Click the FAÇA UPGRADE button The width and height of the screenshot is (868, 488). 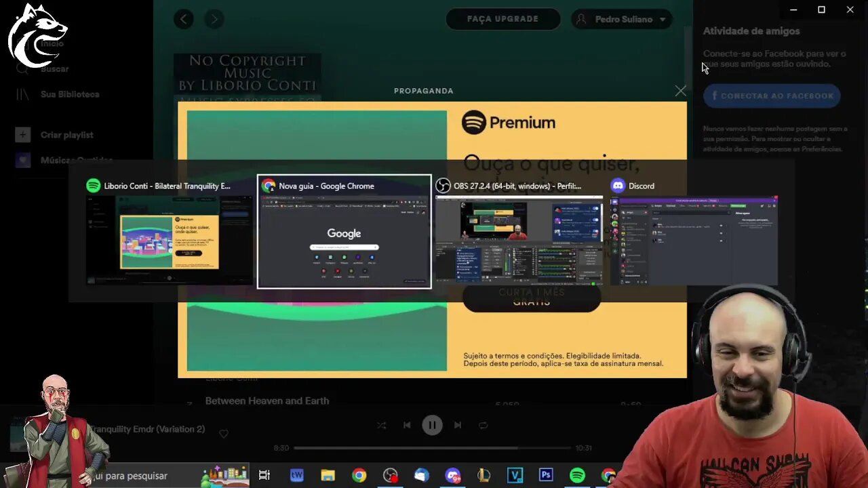(x=503, y=19)
